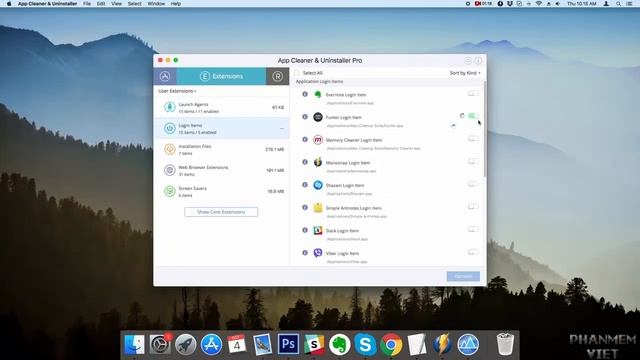Disable the Funter Login Item switch
The width and height of the screenshot is (640, 360).
click(x=473, y=116)
